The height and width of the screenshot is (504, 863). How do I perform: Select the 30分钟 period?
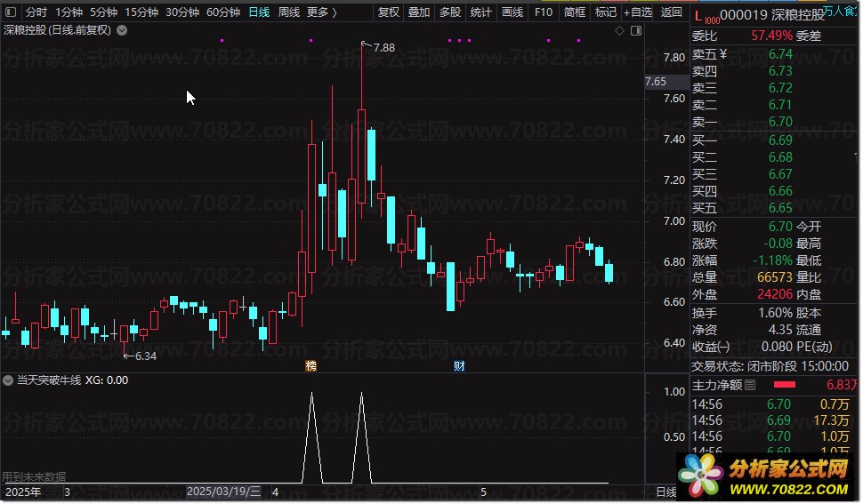[x=182, y=12]
